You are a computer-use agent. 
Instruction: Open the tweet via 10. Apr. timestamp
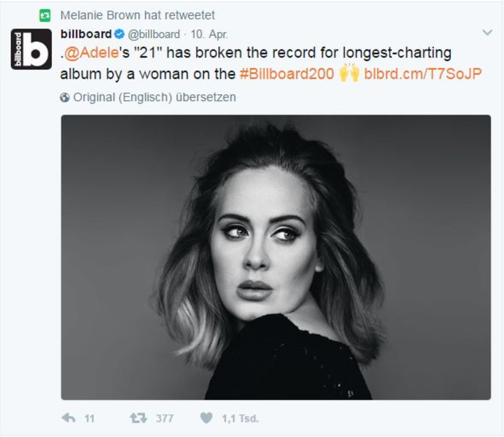click(x=209, y=34)
